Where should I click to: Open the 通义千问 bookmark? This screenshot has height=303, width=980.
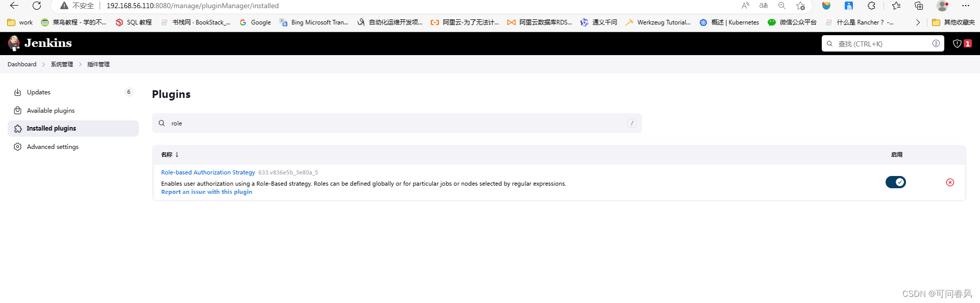tap(599, 22)
